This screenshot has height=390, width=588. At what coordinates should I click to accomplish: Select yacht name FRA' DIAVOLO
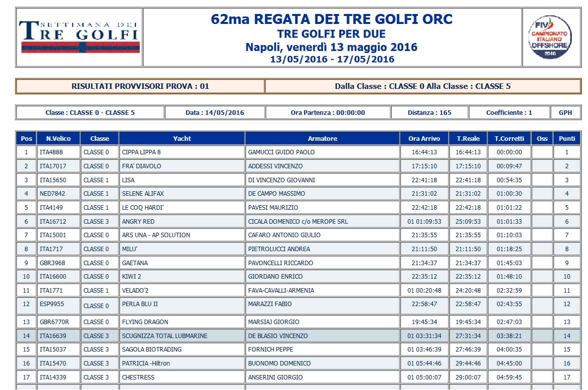tap(141, 166)
